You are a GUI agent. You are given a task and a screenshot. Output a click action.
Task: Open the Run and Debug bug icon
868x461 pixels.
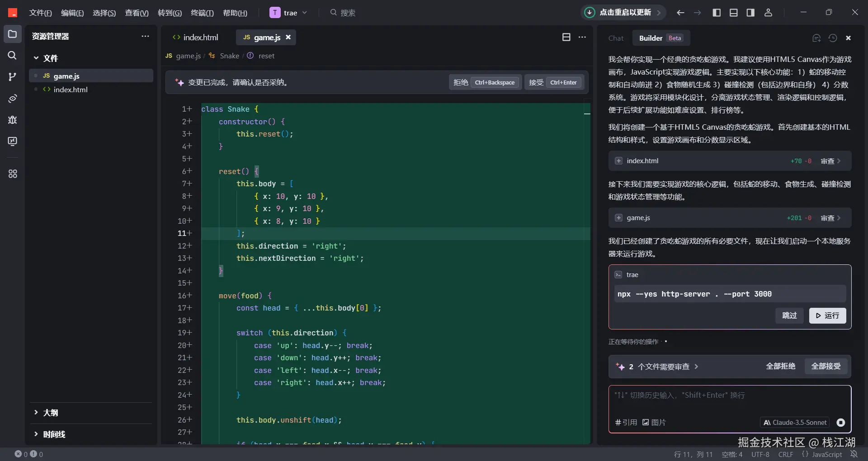[12, 120]
